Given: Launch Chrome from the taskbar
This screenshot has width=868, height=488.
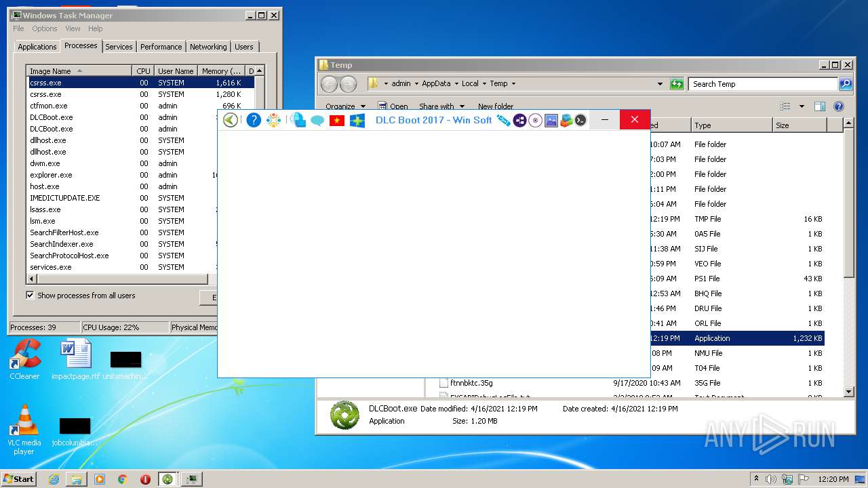Looking at the screenshot, I should pos(123,479).
